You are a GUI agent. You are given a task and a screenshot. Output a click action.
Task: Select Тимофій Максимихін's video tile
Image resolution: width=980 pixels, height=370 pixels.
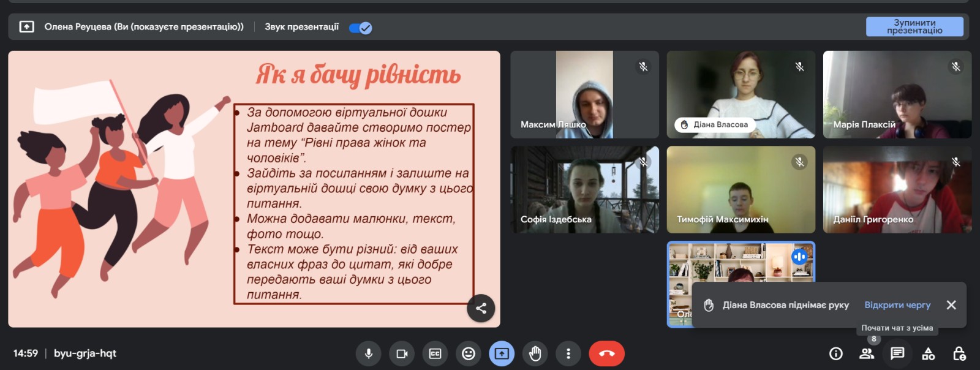(741, 189)
